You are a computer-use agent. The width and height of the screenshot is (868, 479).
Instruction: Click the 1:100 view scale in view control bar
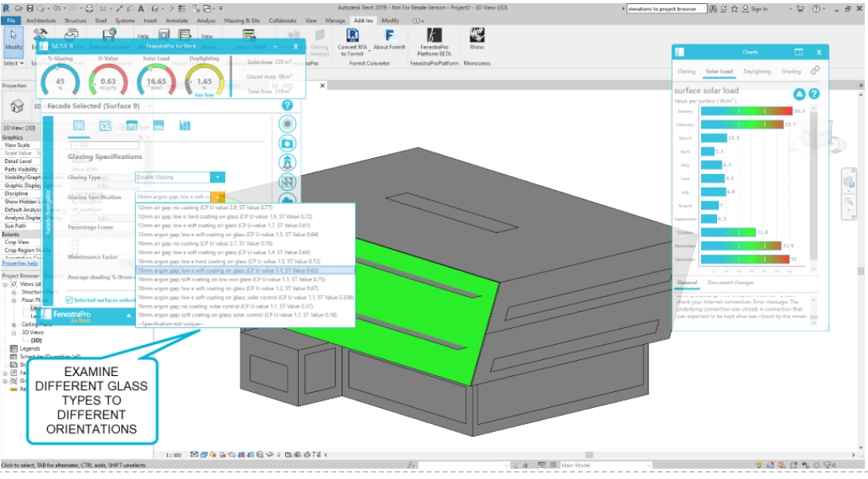pos(173,455)
